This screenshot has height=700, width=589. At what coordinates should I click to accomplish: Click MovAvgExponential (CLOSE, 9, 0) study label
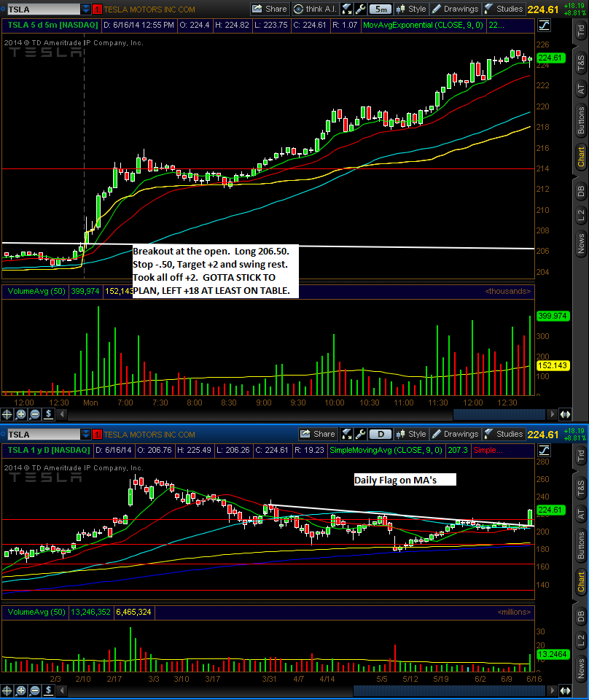(423, 25)
